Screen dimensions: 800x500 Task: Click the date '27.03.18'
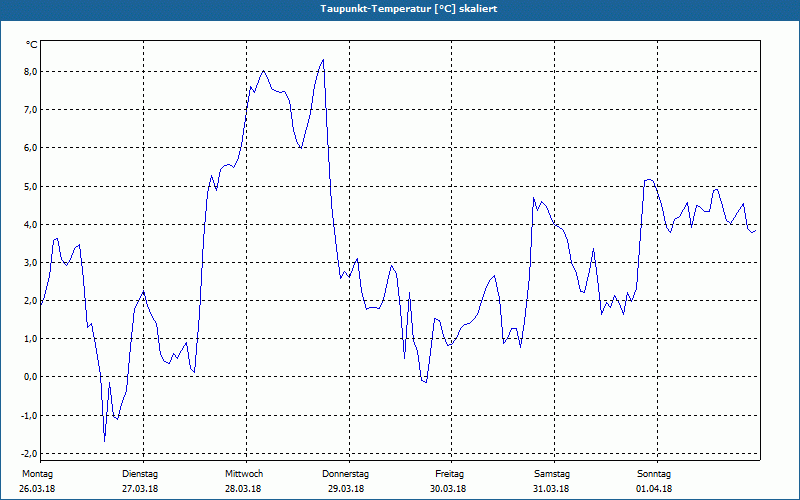click(140, 489)
